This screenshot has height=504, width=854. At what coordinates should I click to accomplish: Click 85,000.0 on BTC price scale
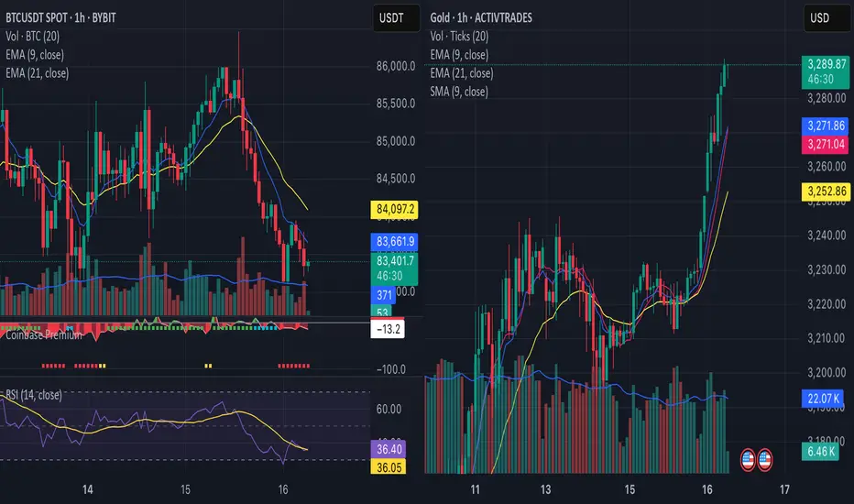coord(396,141)
